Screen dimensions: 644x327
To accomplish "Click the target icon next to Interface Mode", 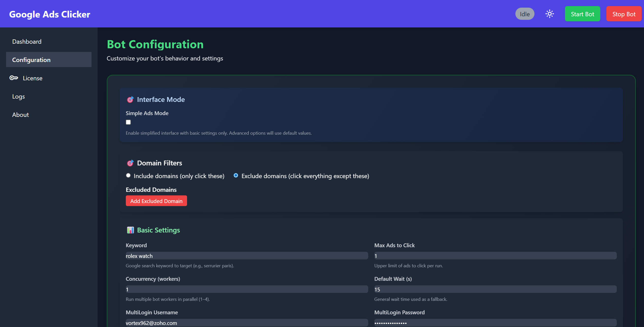I will tap(130, 100).
